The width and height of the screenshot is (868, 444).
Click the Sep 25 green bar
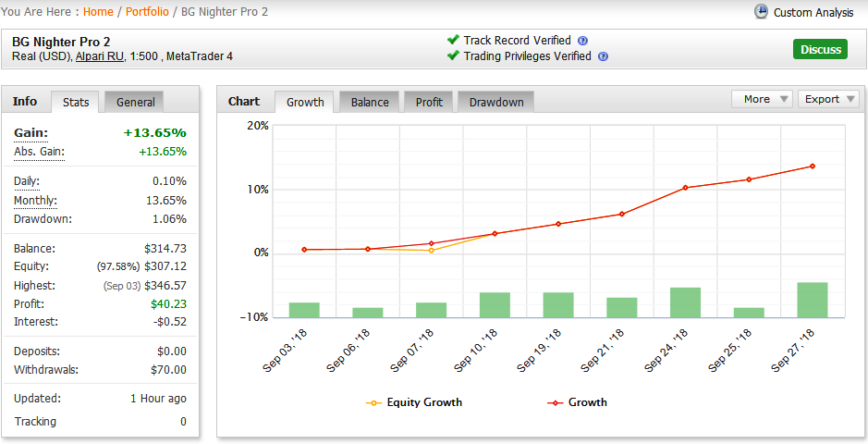pos(749,313)
